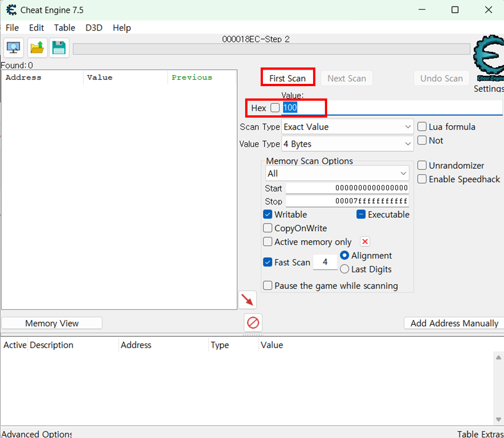Screen dimensions: 504x438
Task: Open the Edit menu
Action: [x=36, y=28]
